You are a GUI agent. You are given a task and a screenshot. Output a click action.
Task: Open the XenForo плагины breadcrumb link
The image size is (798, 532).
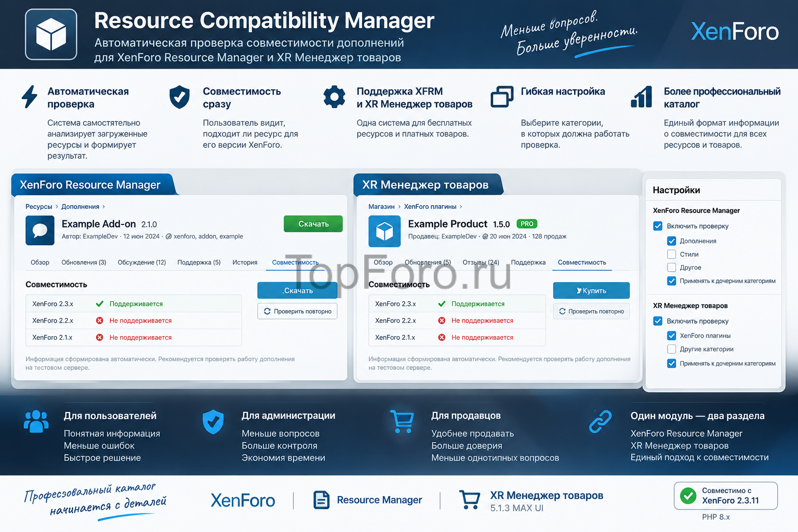pos(430,207)
